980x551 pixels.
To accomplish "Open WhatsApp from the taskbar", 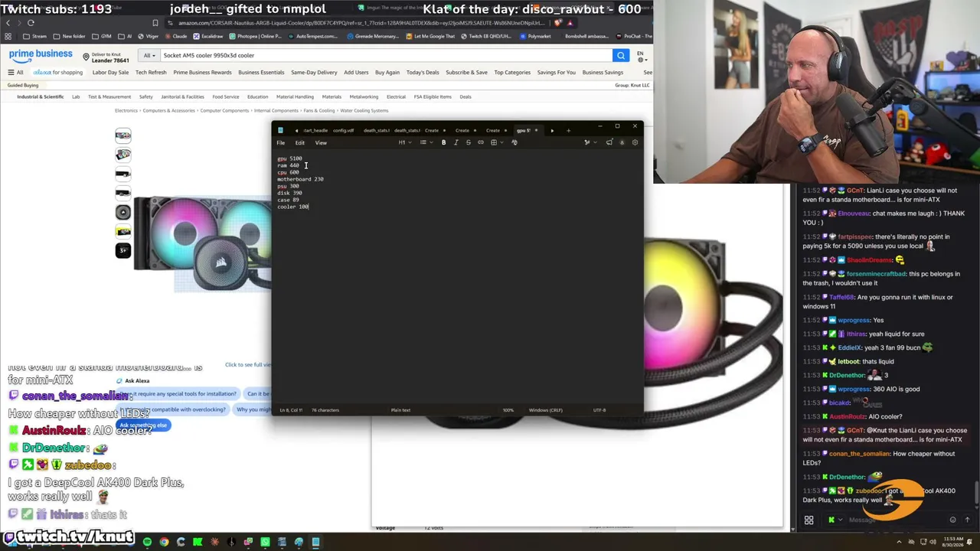I will click(265, 543).
